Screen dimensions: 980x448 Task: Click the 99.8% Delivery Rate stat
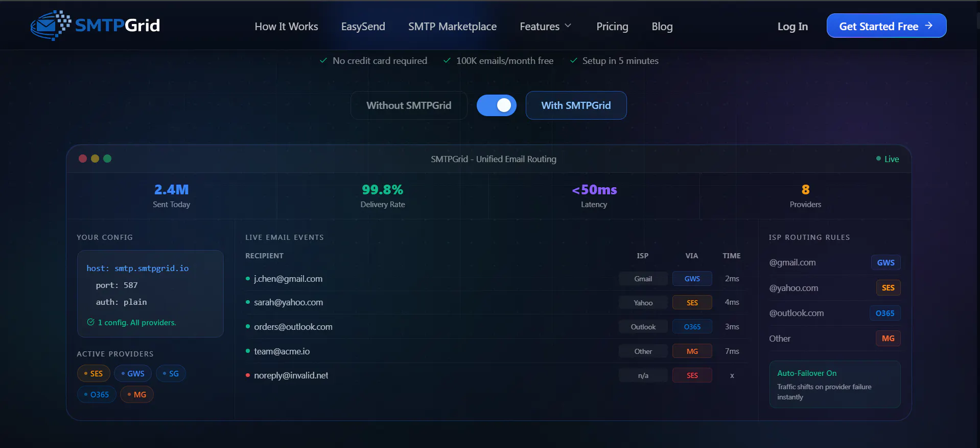383,196
